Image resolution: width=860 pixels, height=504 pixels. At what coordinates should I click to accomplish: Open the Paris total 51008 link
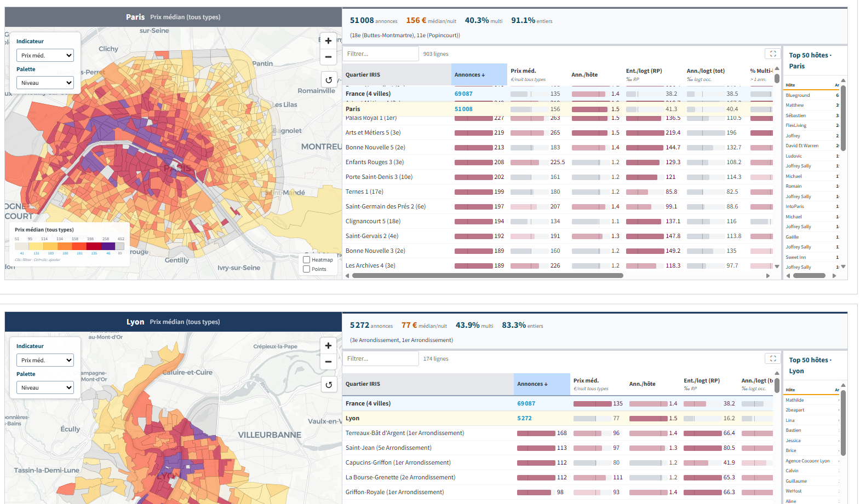click(x=463, y=109)
